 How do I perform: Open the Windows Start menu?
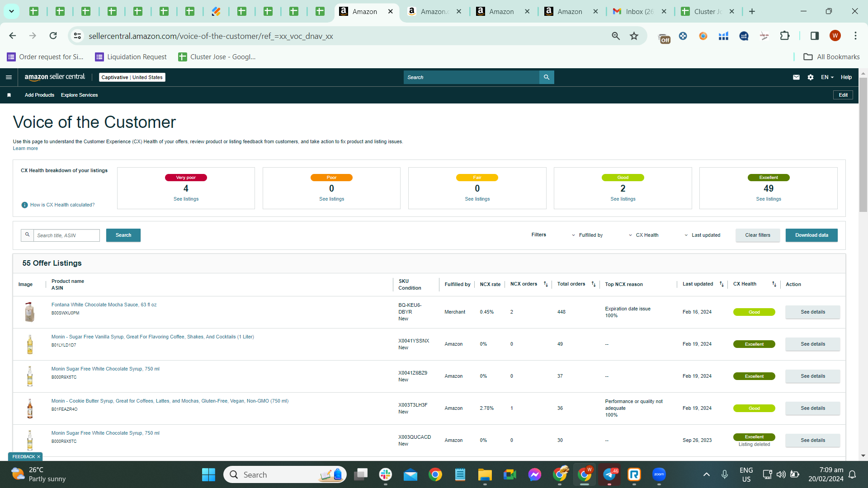pos(208,474)
